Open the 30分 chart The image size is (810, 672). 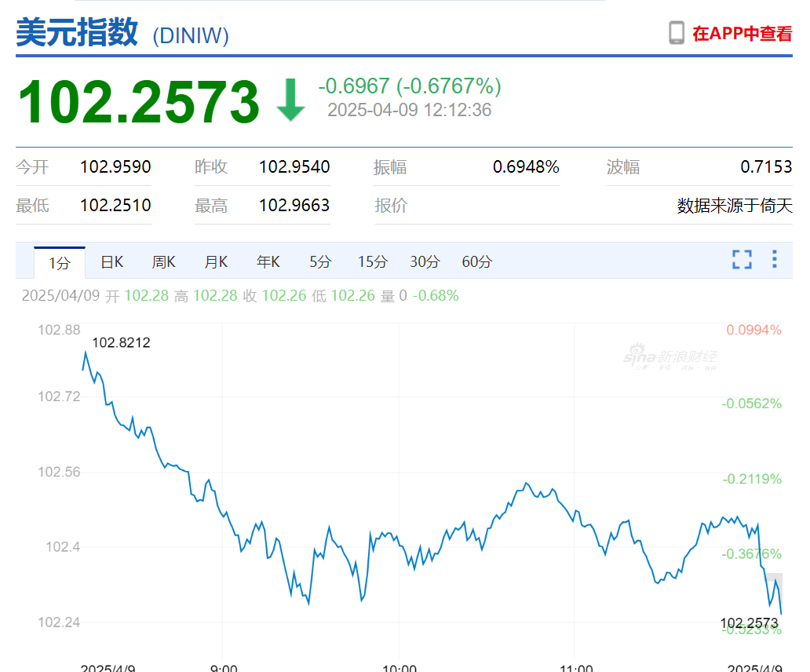(x=424, y=261)
